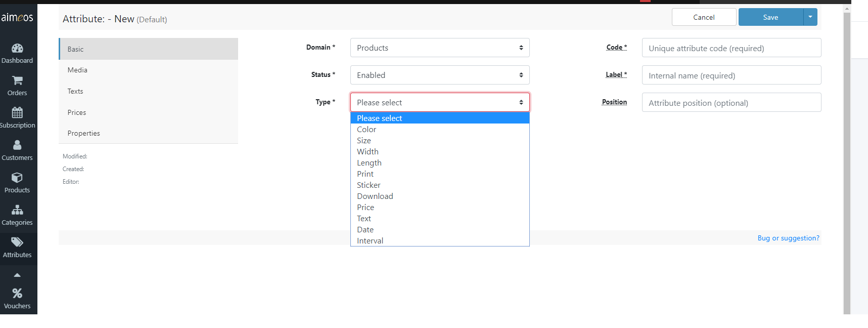Viewport: 868px width, 328px height.
Task: Open the Subscription calendar icon
Action: click(x=17, y=112)
